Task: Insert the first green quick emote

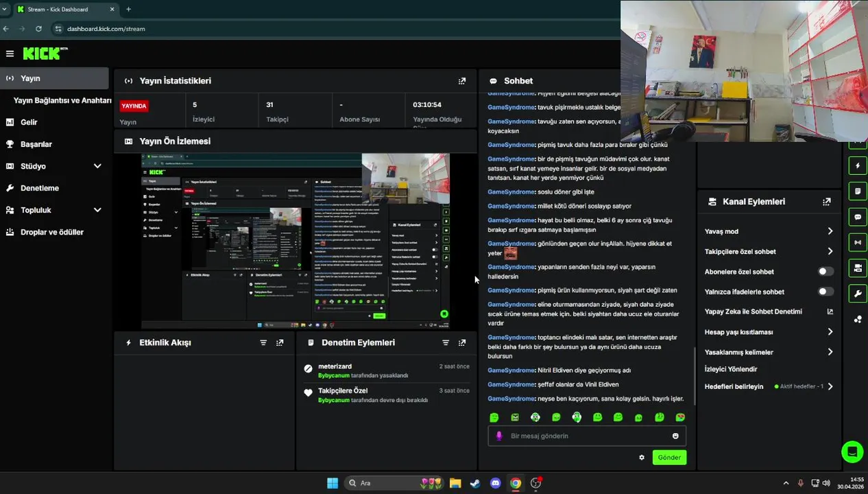Action: tap(494, 417)
